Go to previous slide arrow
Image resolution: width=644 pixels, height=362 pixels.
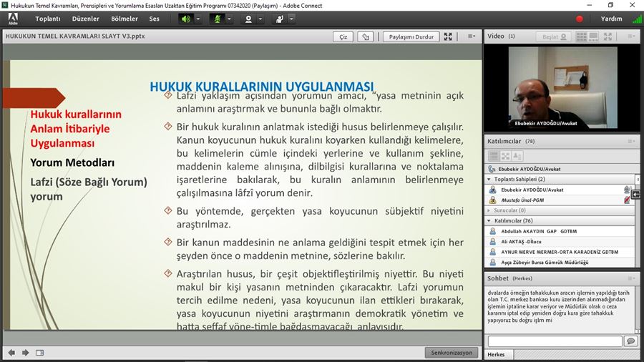(11, 352)
